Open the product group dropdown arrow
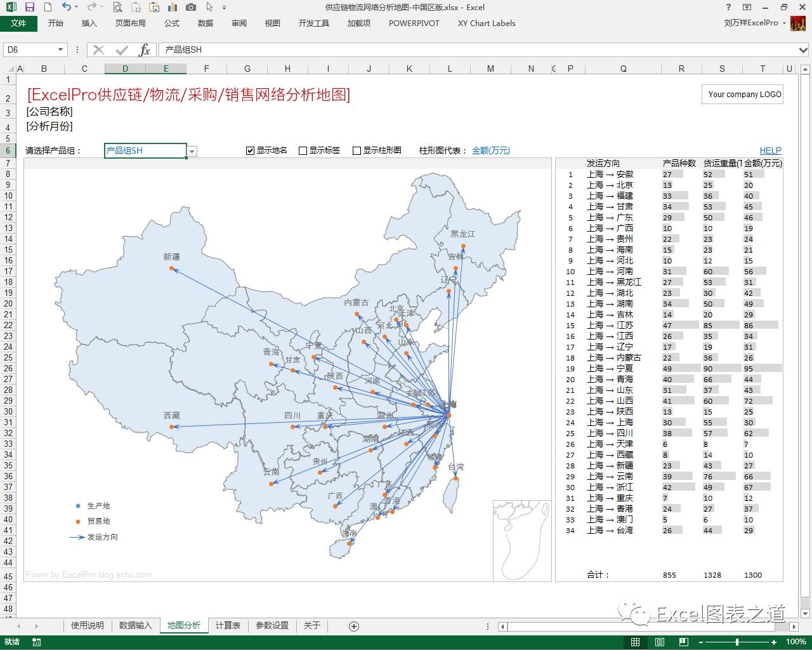This screenshot has width=812, height=650. [192, 151]
